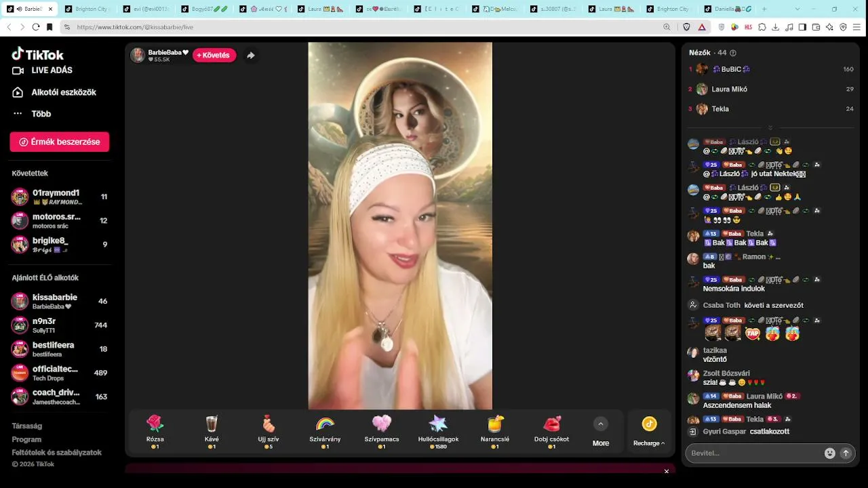
Task: Send the Ujj szív gift
Action: point(269,432)
